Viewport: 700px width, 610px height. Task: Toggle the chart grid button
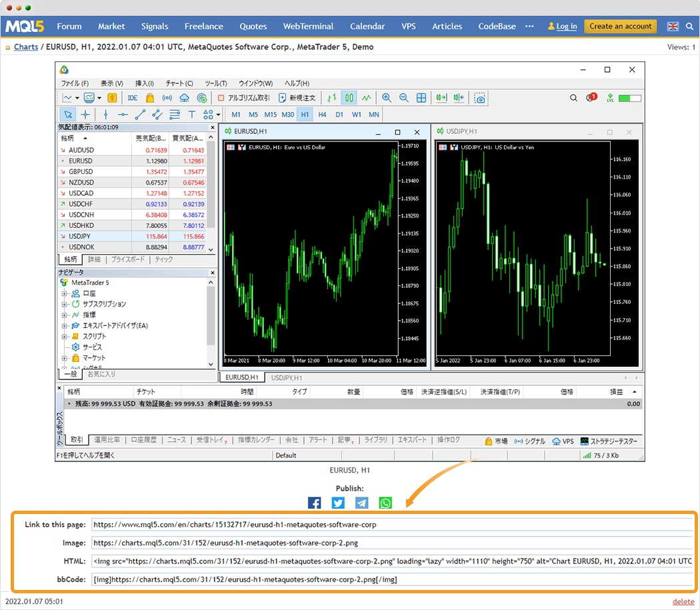click(x=421, y=98)
